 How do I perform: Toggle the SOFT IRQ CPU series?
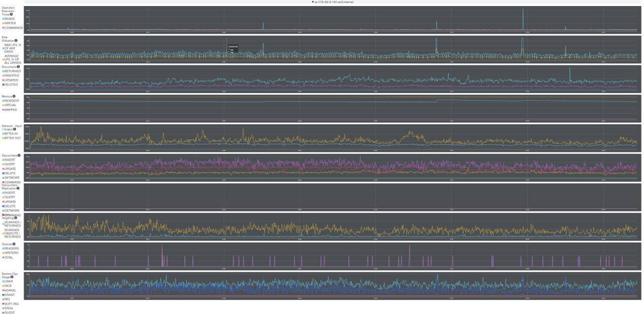[x=10, y=304]
